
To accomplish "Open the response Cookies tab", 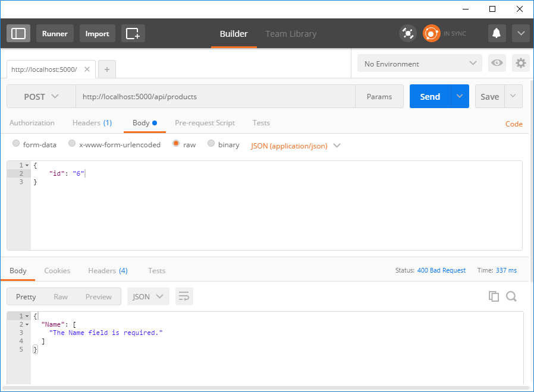I will pos(57,271).
